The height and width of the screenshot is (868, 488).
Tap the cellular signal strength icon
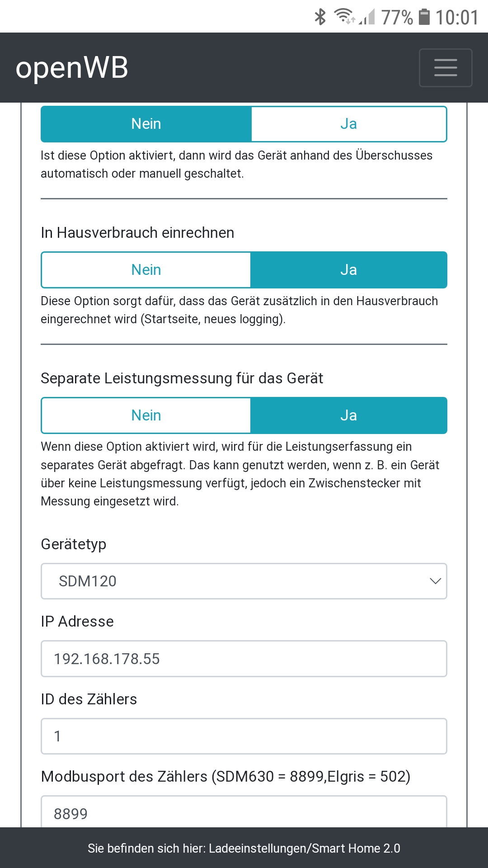tap(368, 18)
